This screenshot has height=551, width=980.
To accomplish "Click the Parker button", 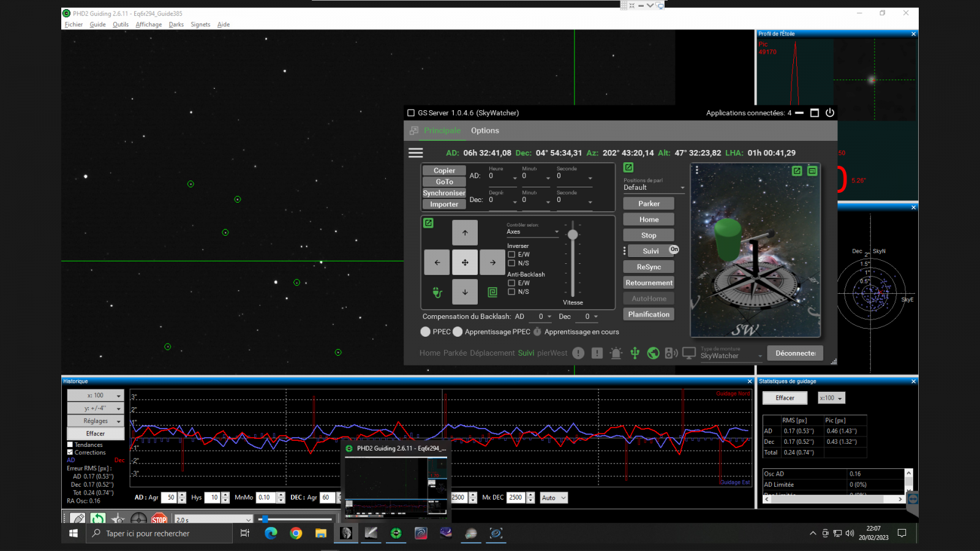I will click(649, 203).
